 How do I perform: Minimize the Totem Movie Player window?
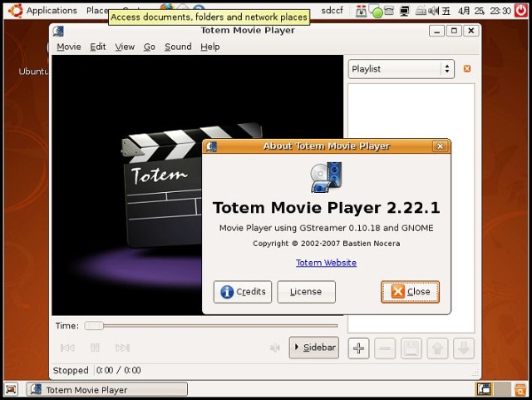pyautogui.click(x=437, y=31)
